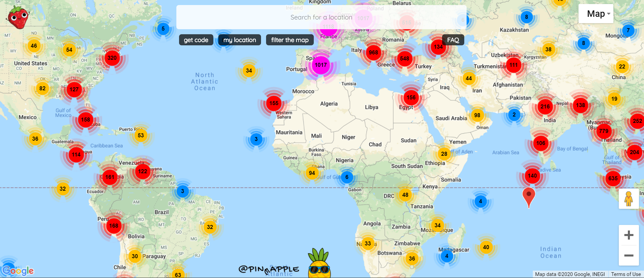Click the get code button
Screen dimensions: 644x278
(x=196, y=40)
